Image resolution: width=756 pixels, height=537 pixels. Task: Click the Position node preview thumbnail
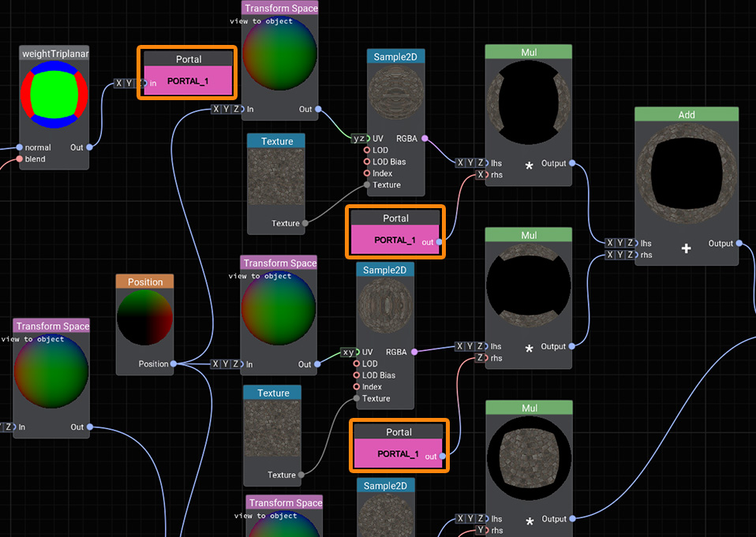point(144,317)
